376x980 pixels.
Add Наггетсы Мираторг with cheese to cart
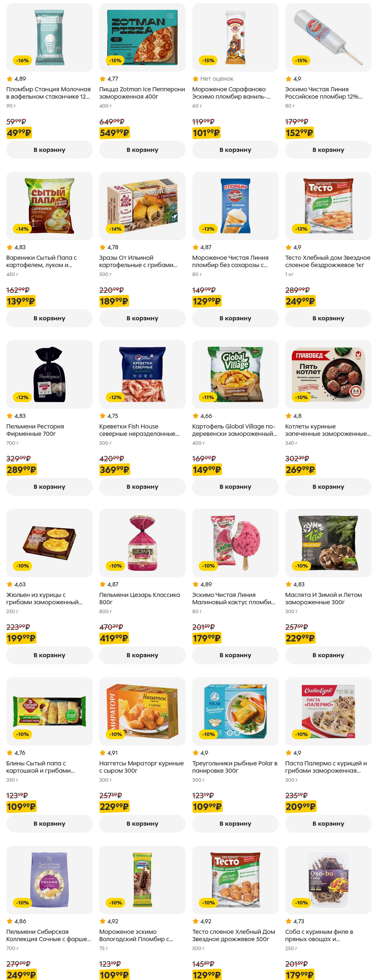point(142,824)
